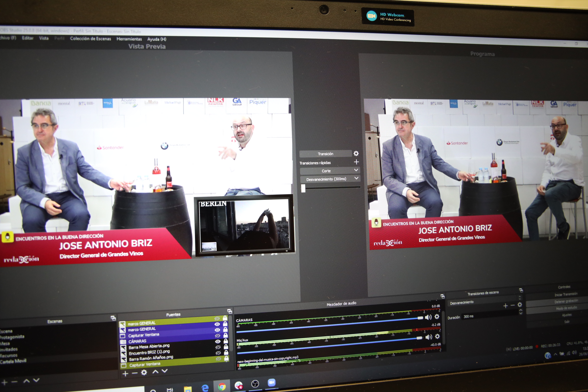Remove the scene transition with minus icon
This screenshot has width=588, height=392.
(513, 305)
